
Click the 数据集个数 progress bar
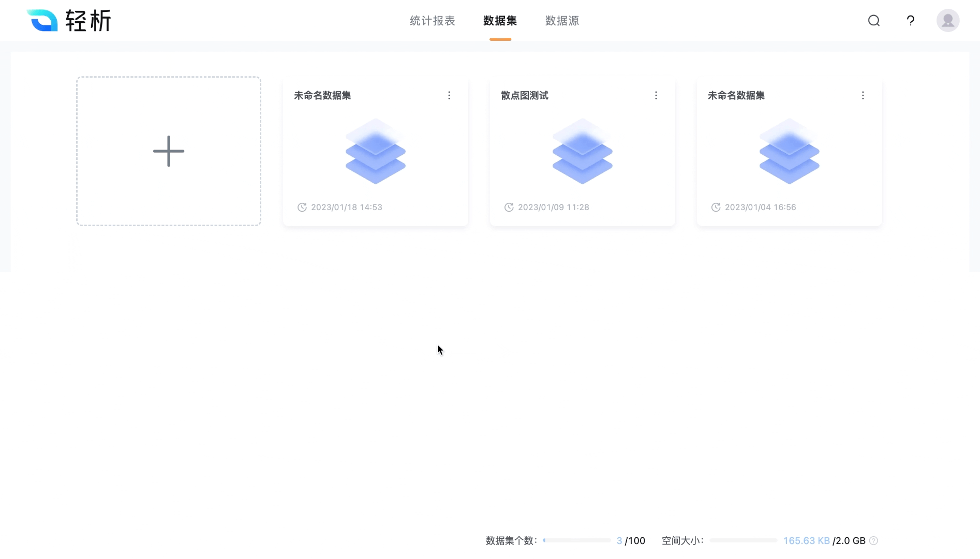click(577, 540)
